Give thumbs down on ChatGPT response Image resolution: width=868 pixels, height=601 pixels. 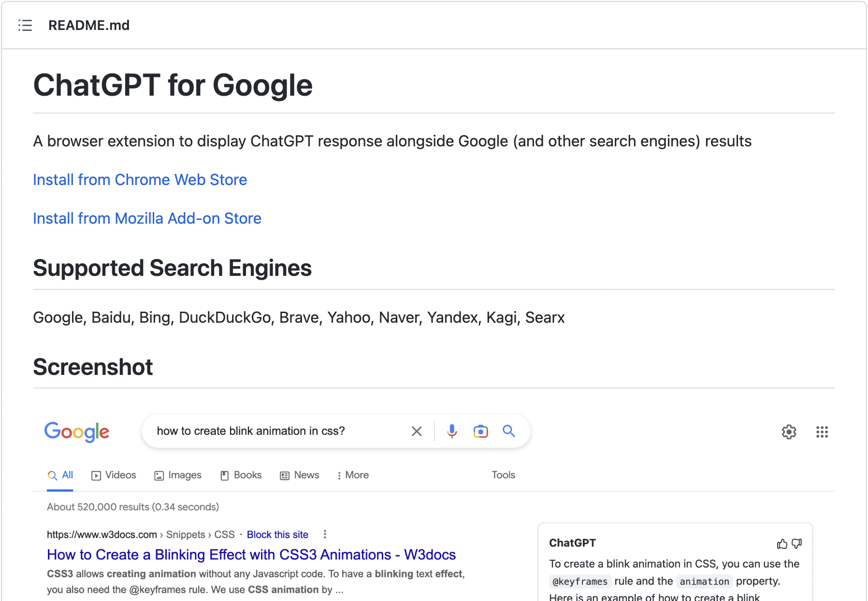[797, 544]
